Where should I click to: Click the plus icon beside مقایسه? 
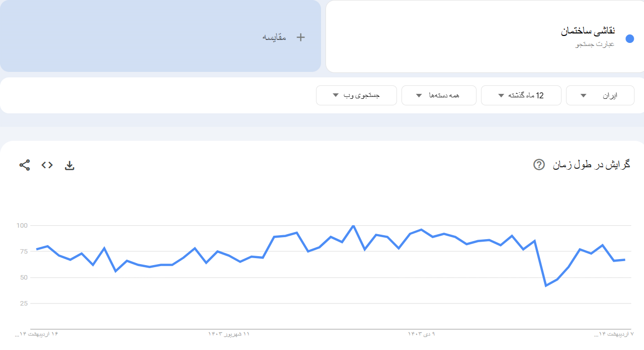300,37
